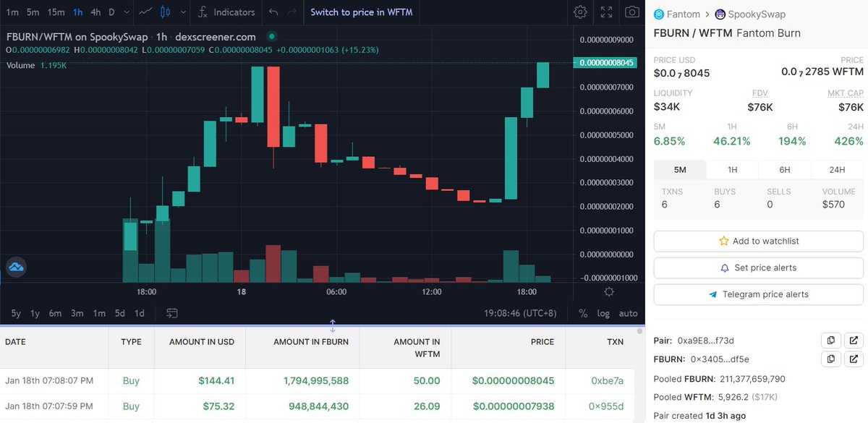
Task: Click Set price alerts button
Action: point(758,268)
